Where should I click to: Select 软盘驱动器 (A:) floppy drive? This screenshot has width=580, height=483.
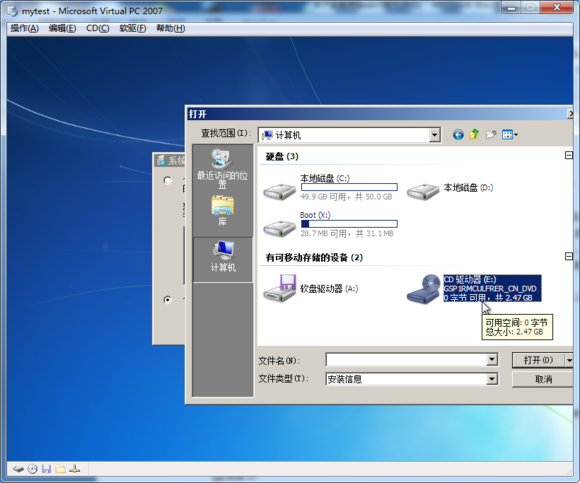pos(311,289)
